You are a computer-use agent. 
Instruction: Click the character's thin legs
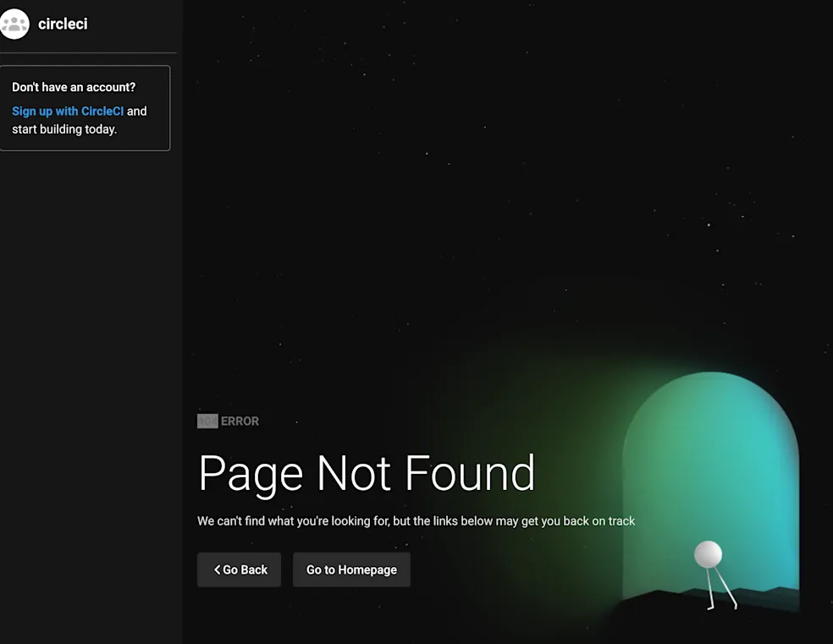[715, 592]
